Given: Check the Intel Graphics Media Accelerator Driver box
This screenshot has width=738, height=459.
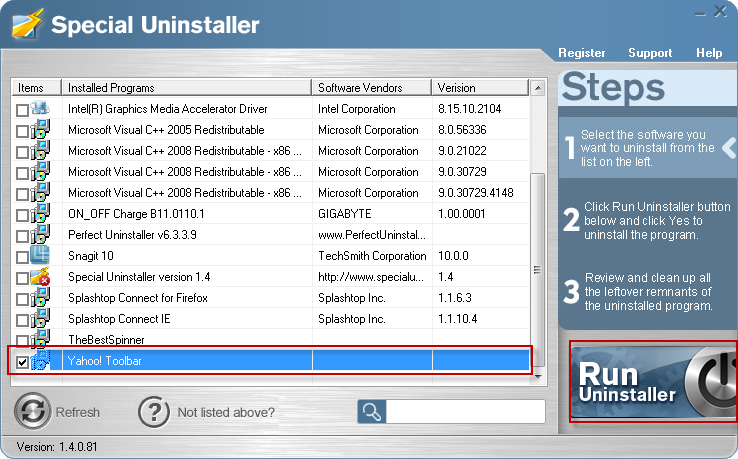Looking at the screenshot, I should pyautogui.click(x=22, y=110).
